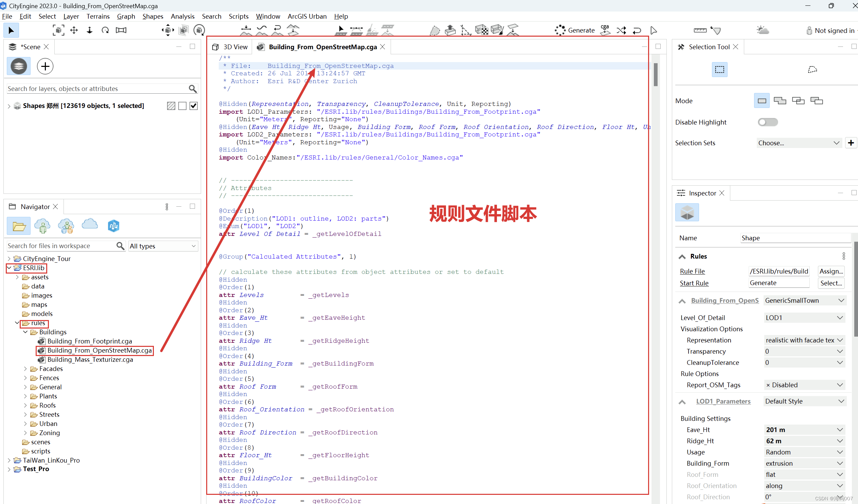
Task: Open workspace folder view in Navigator
Action: 19,226
